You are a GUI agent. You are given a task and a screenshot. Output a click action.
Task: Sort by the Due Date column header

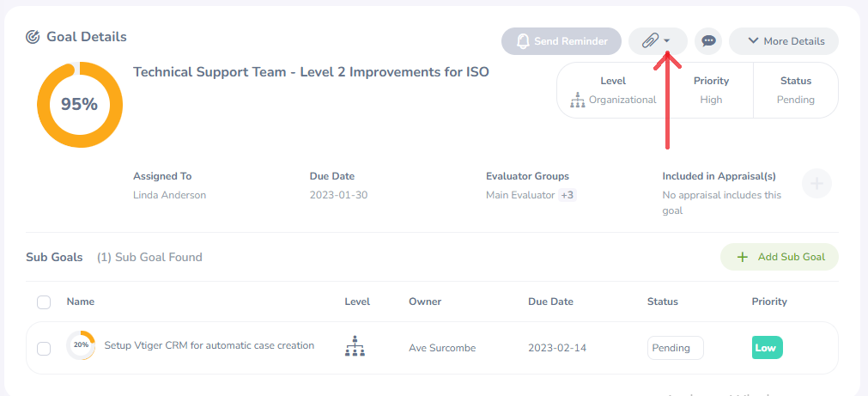550,302
